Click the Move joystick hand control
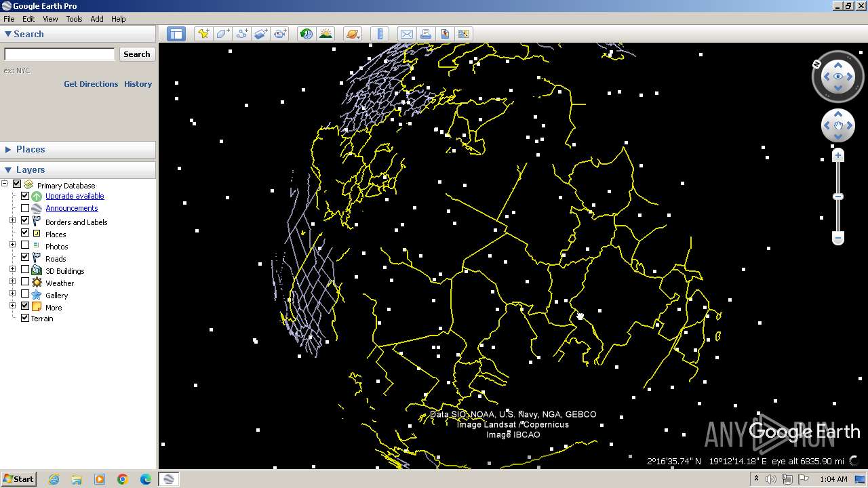The width and height of the screenshot is (868, 488). click(838, 125)
